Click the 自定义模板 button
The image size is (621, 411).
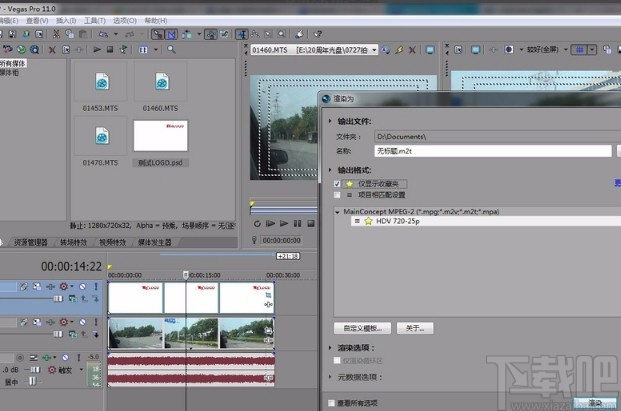pos(361,327)
